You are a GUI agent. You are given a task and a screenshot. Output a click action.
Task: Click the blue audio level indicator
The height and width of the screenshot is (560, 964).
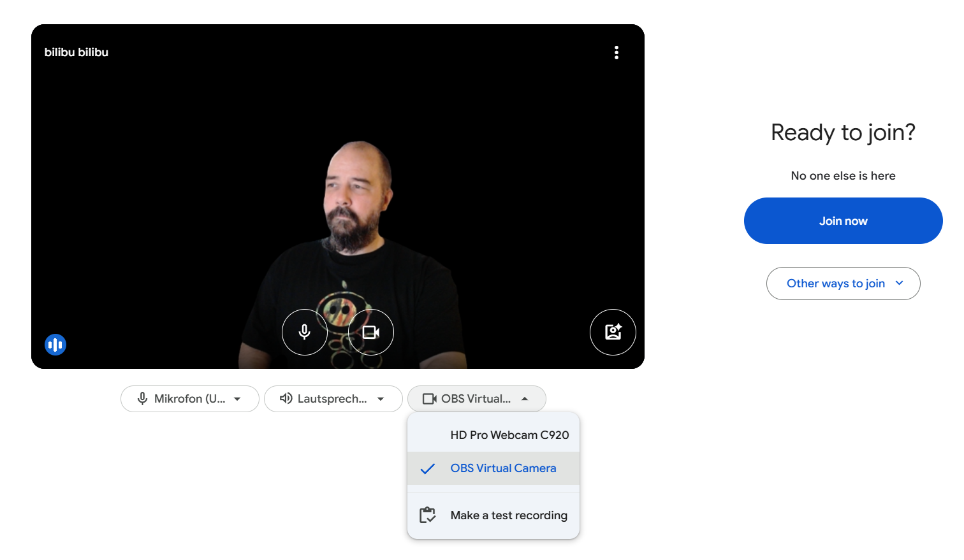[x=55, y=345]
